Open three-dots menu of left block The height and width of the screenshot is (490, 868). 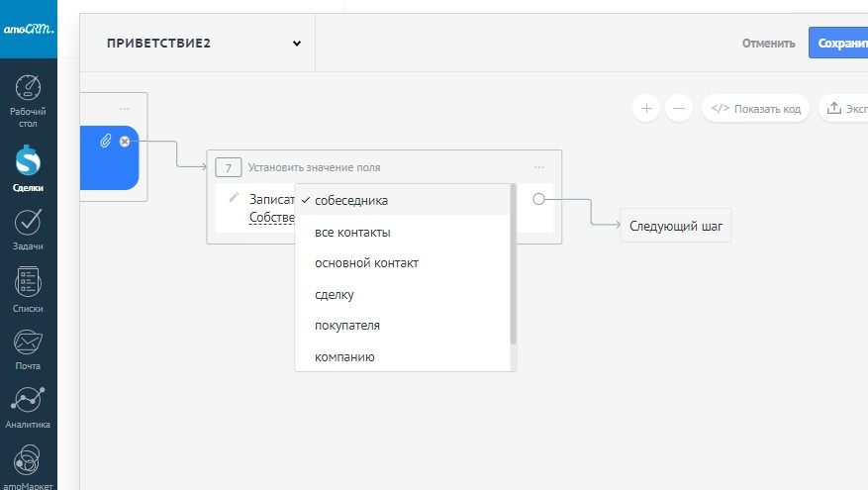point(125,109)
